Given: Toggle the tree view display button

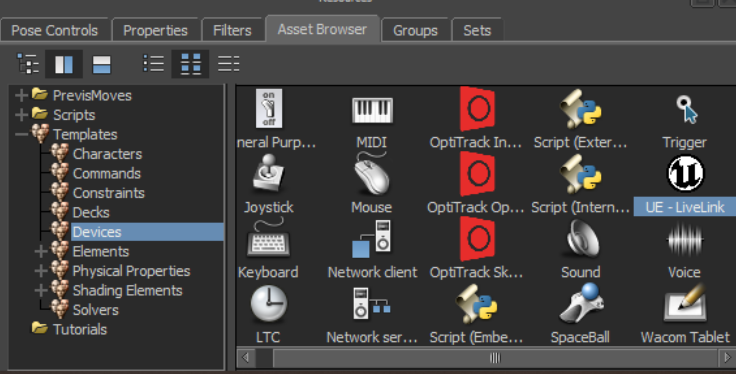Looking at the screenshot, I should [x=28, y=64].
